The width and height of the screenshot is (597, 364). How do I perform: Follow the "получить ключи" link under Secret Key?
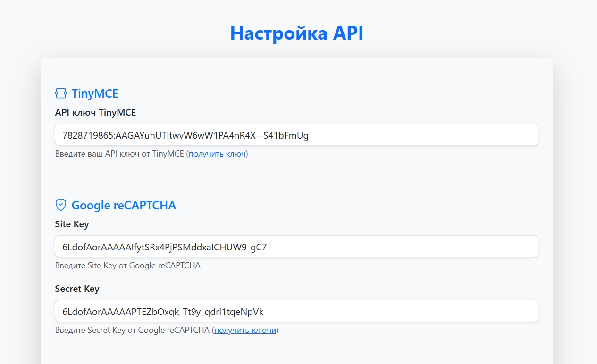[x=245, y=330]
